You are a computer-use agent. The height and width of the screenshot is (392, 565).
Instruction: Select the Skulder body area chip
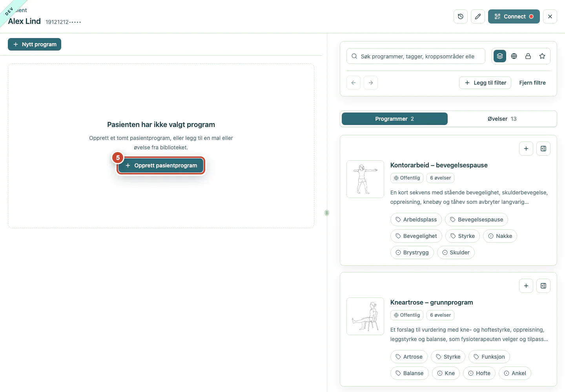[456, 252]
